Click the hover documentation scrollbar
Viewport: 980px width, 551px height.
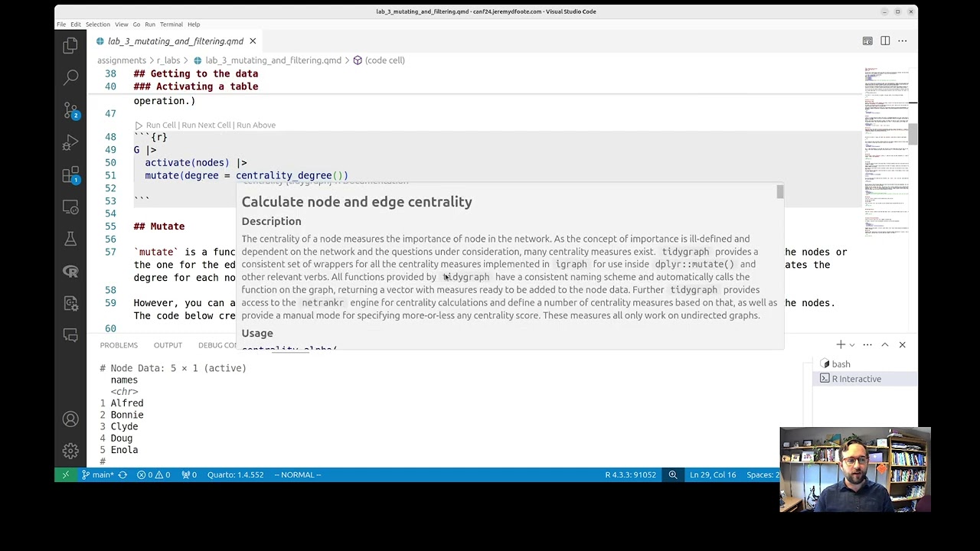coord(779,191)
